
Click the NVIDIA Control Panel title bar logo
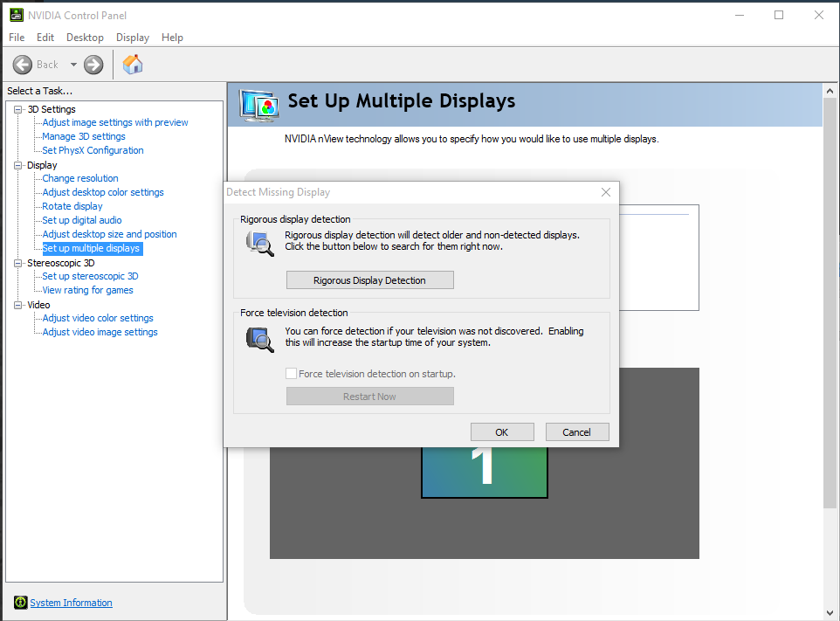(x=17, y=15)
